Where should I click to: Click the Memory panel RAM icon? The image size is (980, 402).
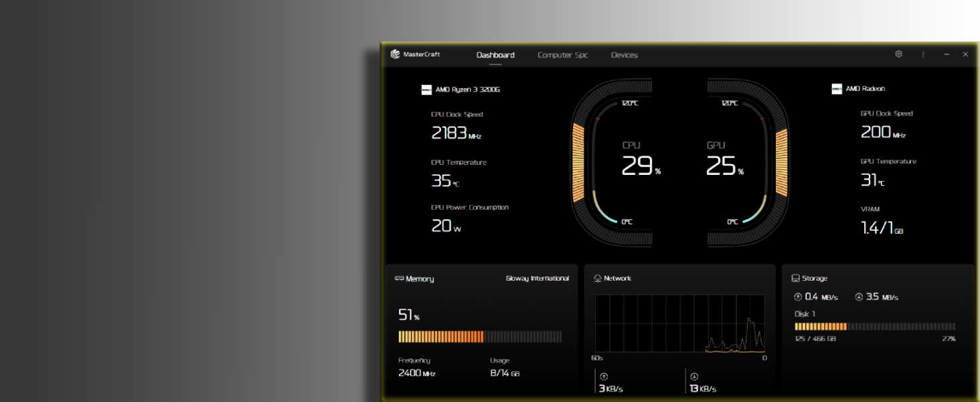[399, 279]
